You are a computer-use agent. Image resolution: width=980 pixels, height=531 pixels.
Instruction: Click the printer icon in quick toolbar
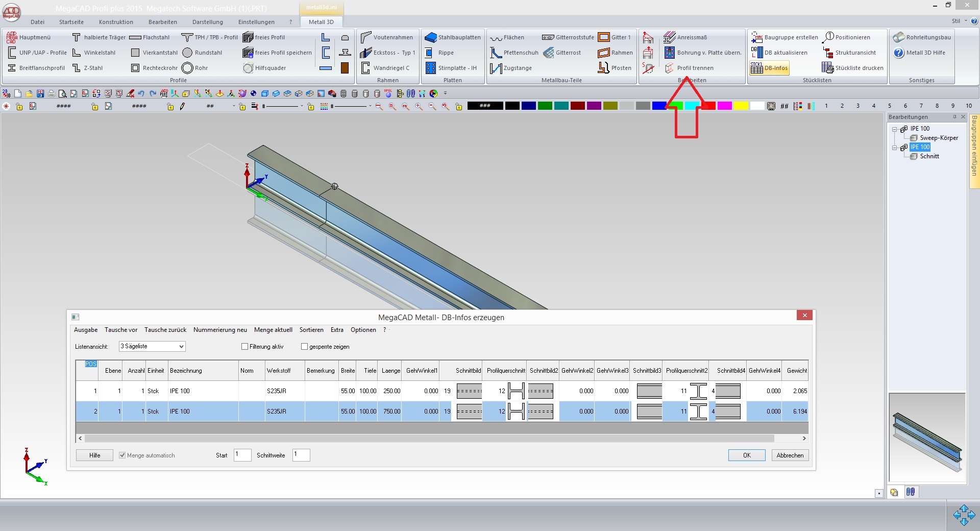[x=51, y=93]
